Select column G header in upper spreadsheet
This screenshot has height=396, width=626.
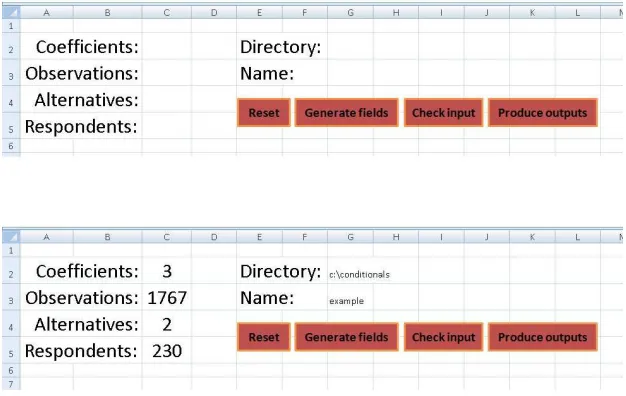[x=351, y=13]
